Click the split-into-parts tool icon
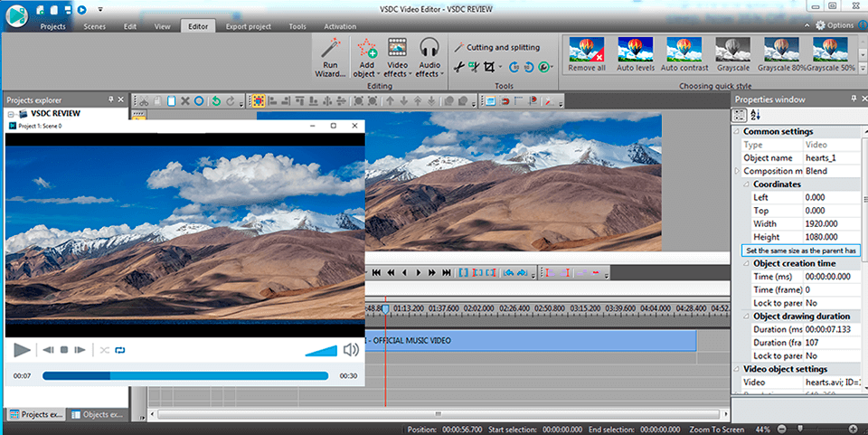868x435 pixels. click(474, 68)
